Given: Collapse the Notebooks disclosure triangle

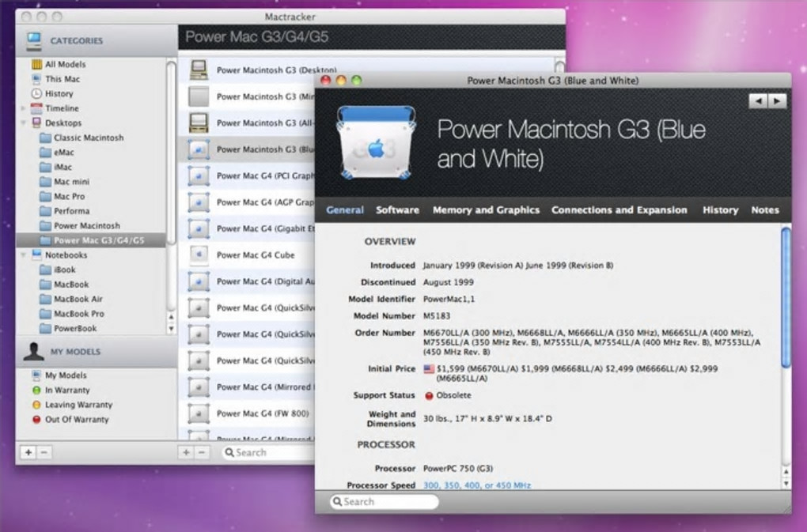Looking at the screenshot, I should tap(23, 255).
